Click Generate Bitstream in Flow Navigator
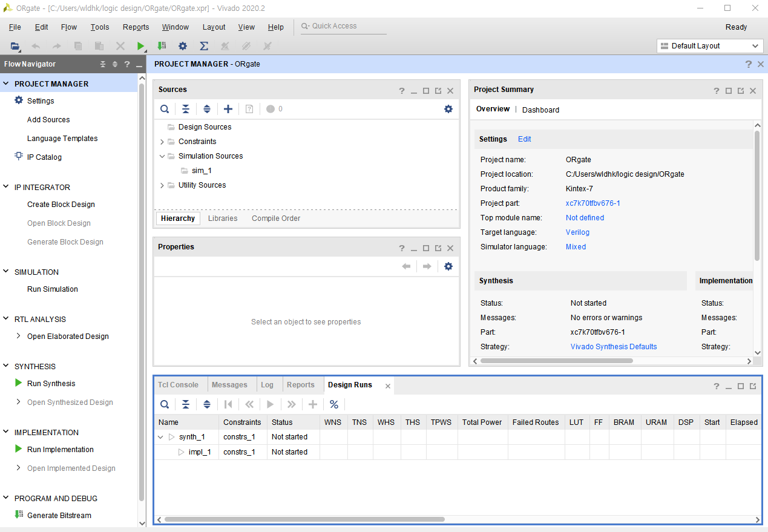 (x=59, y=516)
